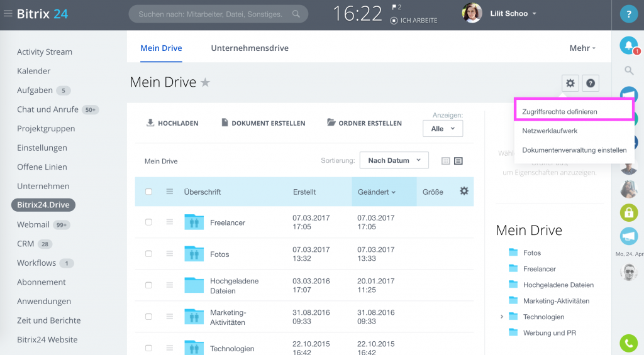
Task: Open CRM in the left menu
Action: (x=25, y=244)
